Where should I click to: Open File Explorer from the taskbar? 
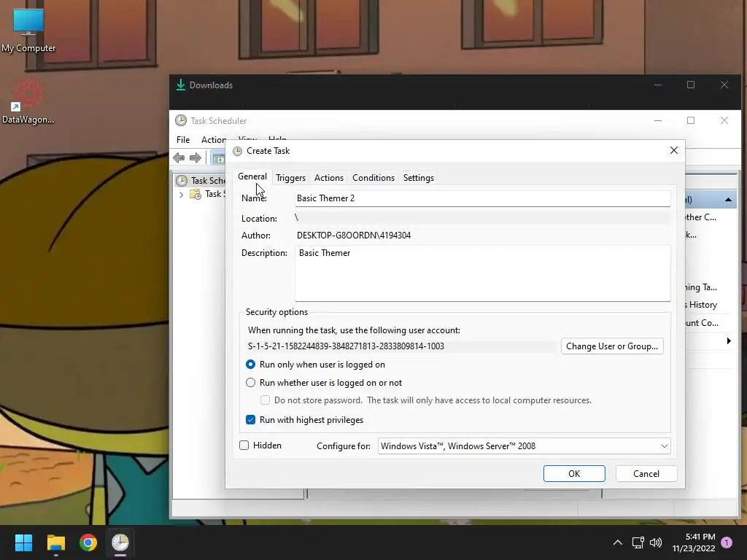55,542
